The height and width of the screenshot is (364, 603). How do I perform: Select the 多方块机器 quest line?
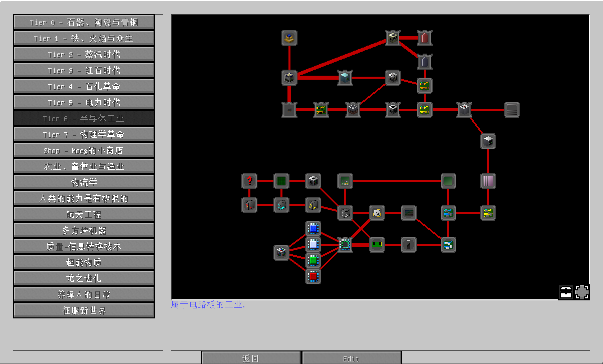coord(84,231)
